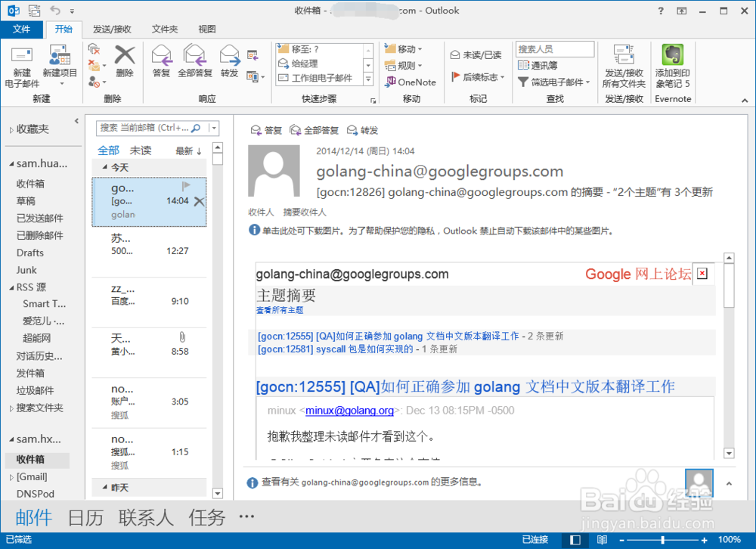
Task: Open 联系人 contacts navigation
Action: 146,518
